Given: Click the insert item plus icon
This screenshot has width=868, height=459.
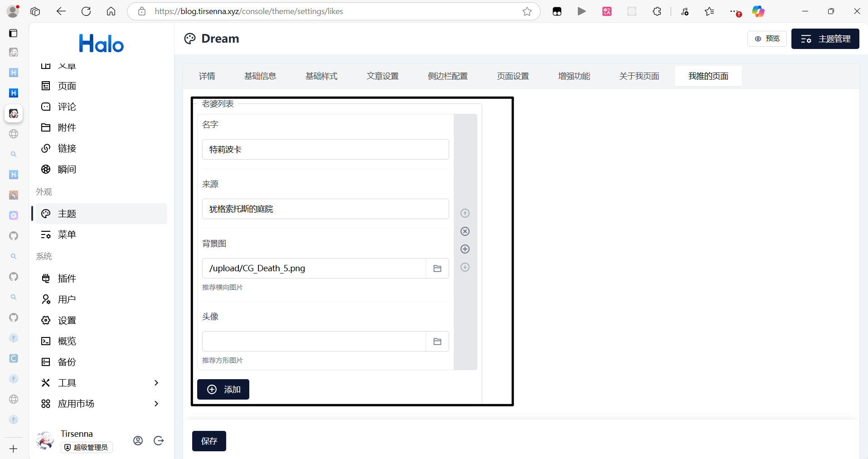Looking at the screenshot, I should pos(465,249).
